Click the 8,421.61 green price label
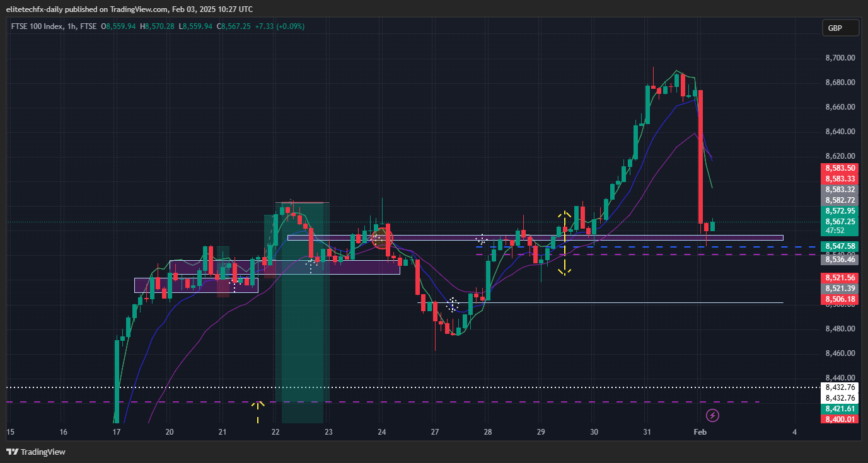This screenshot has width=868, height=463. point(840,409)
